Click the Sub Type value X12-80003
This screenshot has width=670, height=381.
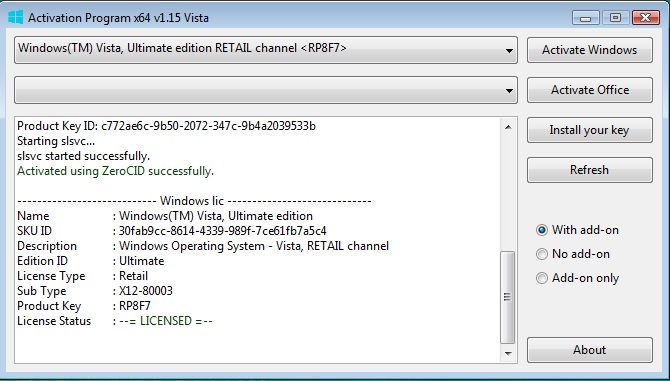[x=146, y=291]
